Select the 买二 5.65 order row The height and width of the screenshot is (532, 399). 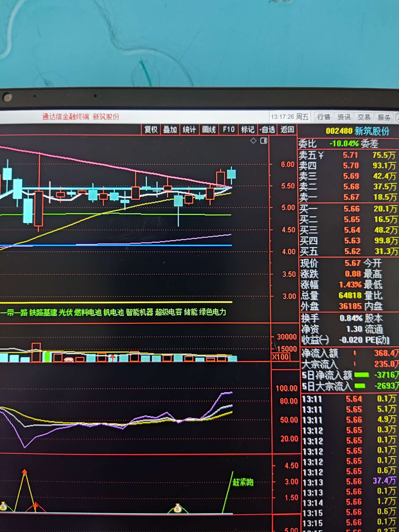(348, 219)
